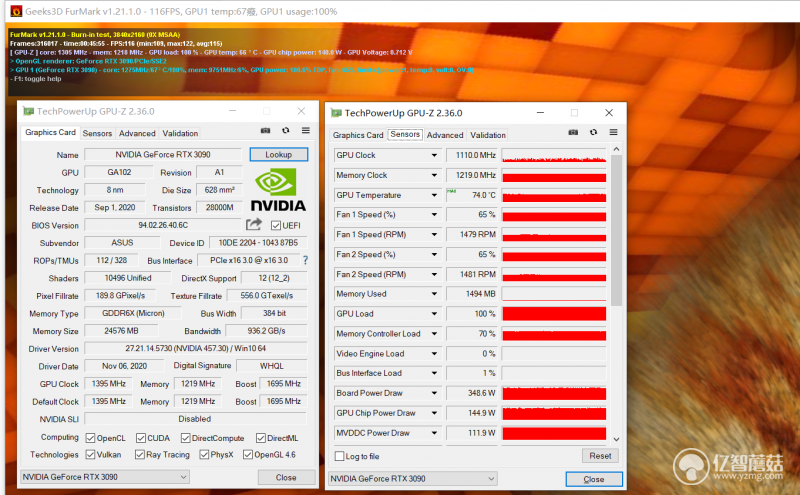Screen dimensions: 800x495
Task: Click the Board Power Draw red graph
Action: point(554,393)
